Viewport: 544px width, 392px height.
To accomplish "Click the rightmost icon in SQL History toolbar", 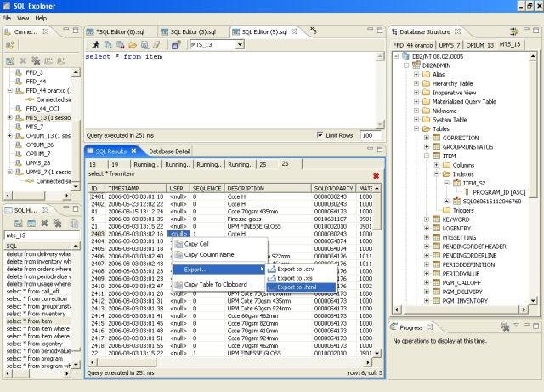I will point(74,224).
